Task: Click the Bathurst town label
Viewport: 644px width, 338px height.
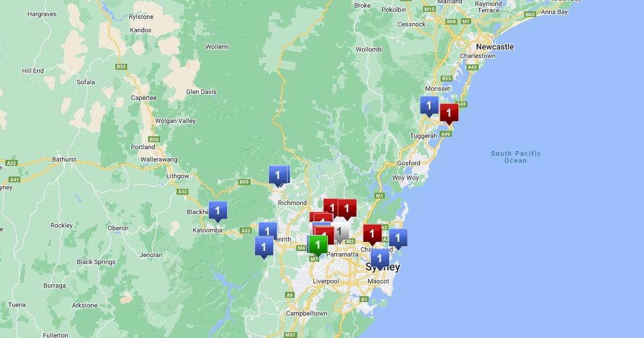Action: pyautogui.click(x=64, y=159)
